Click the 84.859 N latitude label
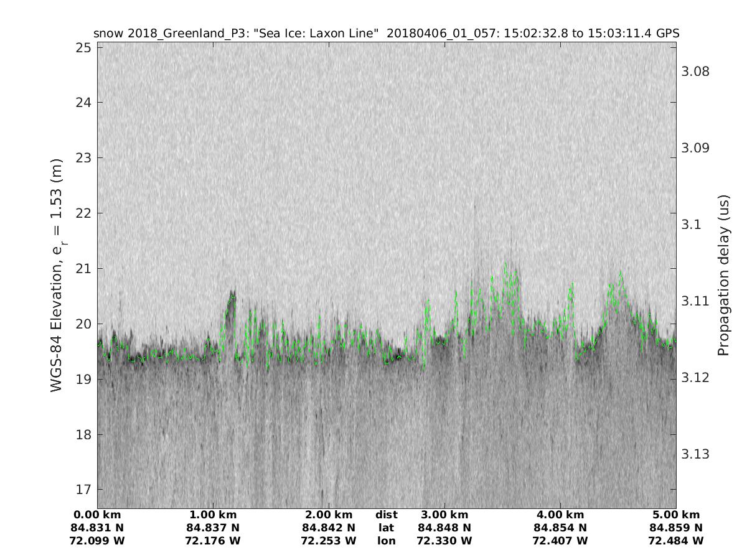Image resolution: width=747 pixels, height=560 pixels. point(676,528)
